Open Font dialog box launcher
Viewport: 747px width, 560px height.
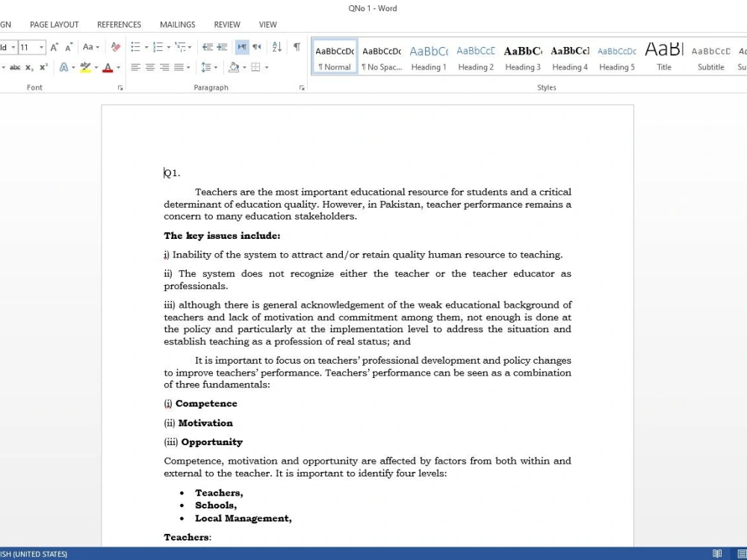tap(120, 88)
